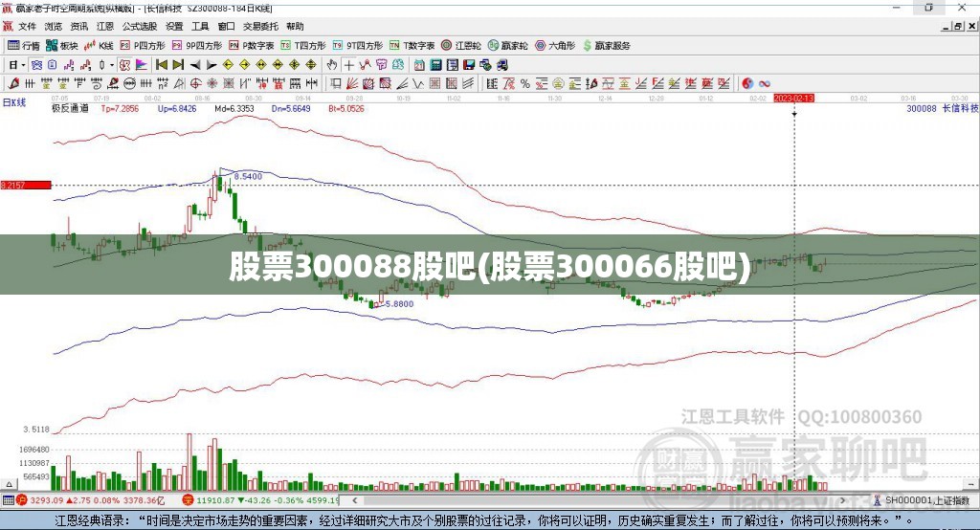The width and height of the screenshot is (980, 530).
Task: Click the 3293.09 index value in status bar
Action: [x=47, y=500]
